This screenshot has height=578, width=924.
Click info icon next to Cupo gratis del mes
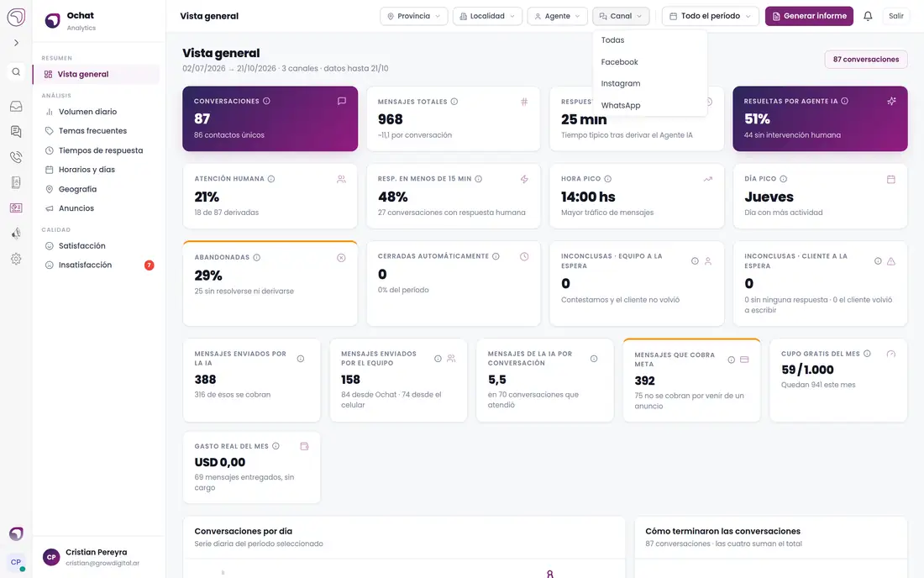pos(867,354)
